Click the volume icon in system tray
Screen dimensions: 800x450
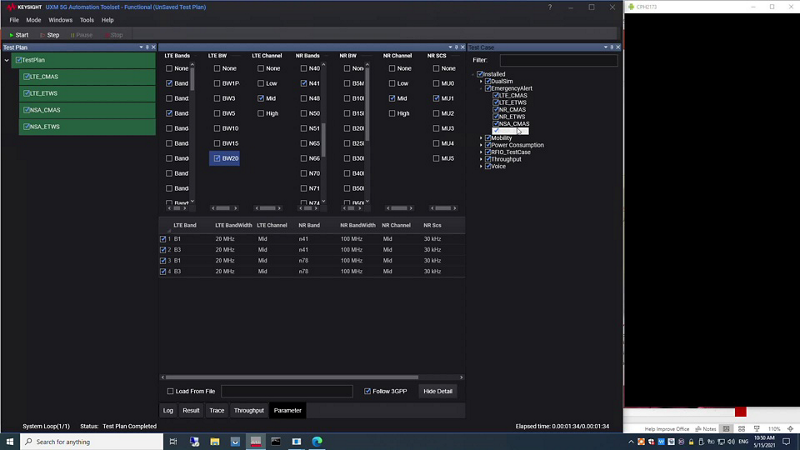tap(731, 442)
